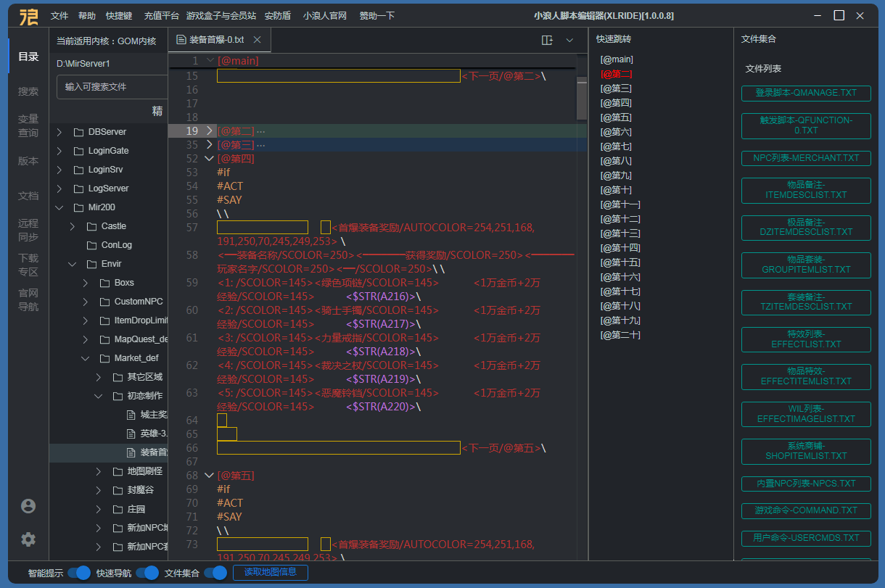Select the 城主奖 file icon in tree
This screenshot has width=885, height=588.
(x=131, y=415)
